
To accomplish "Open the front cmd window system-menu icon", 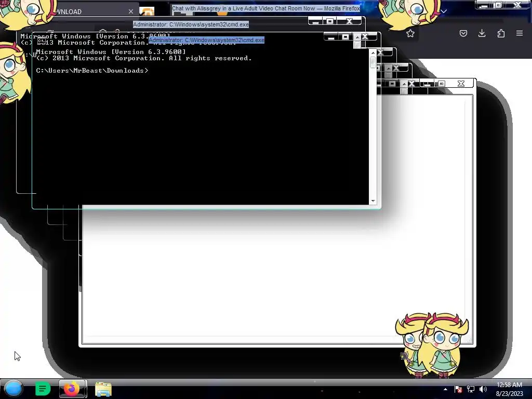I will pyautogui.click(x=42, y=41).
